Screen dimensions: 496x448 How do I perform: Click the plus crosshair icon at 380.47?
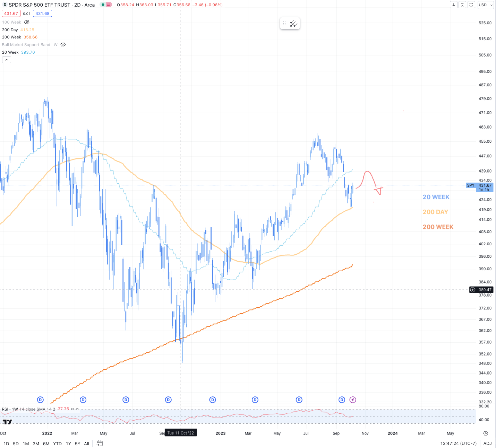472,290
